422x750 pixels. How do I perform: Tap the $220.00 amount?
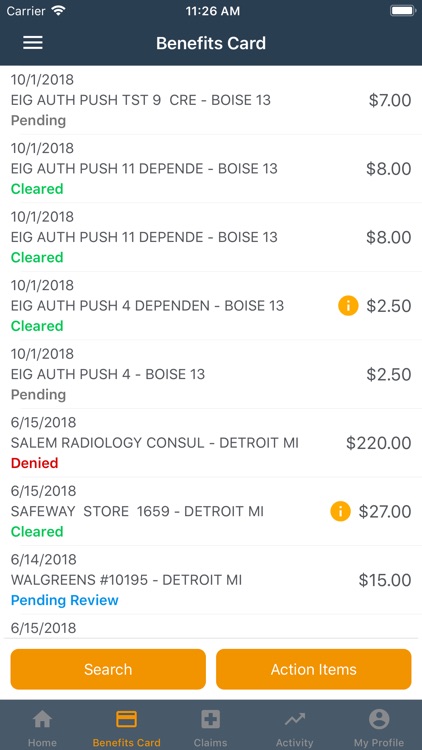coord(378,443)
